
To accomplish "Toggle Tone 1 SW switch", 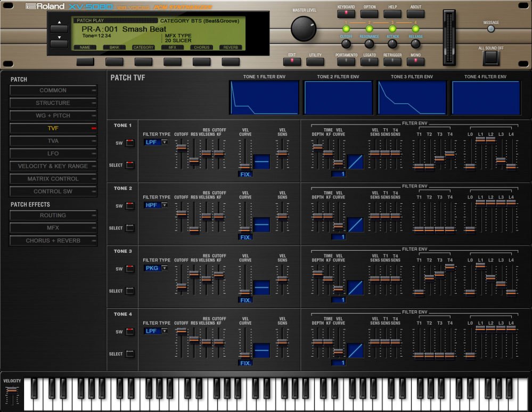I will 130,143.
